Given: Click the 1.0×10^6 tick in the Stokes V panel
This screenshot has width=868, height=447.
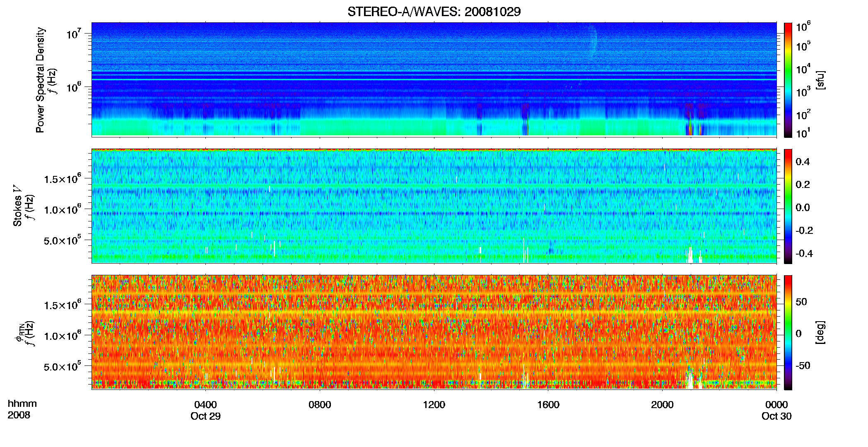Looking at the screenshot, I should (x=62, y=209).
